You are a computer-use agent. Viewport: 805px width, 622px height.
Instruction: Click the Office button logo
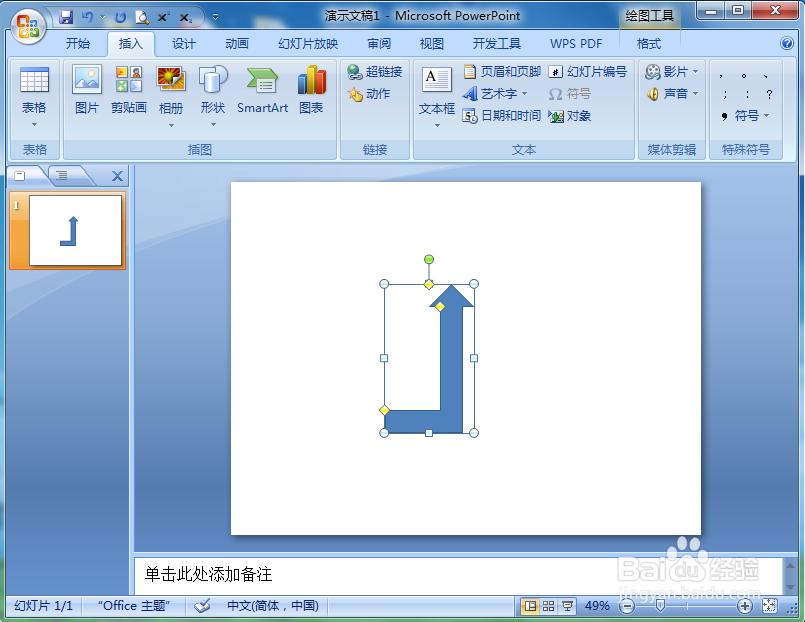tap(28, 26)
